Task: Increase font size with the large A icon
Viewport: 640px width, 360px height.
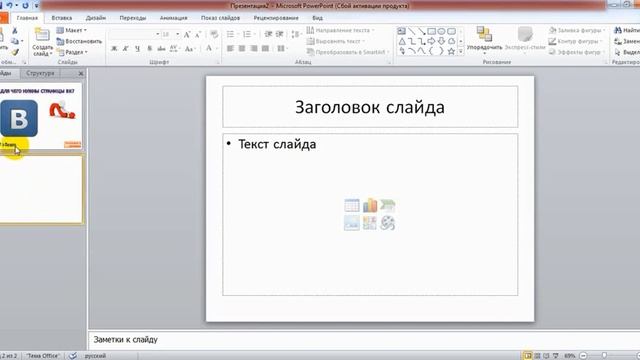Action: pos(187,34)
